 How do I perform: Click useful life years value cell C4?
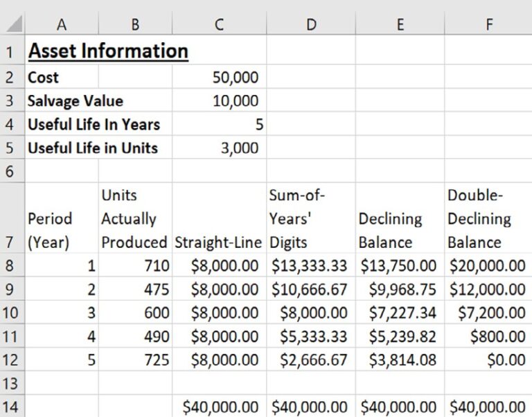219,124
